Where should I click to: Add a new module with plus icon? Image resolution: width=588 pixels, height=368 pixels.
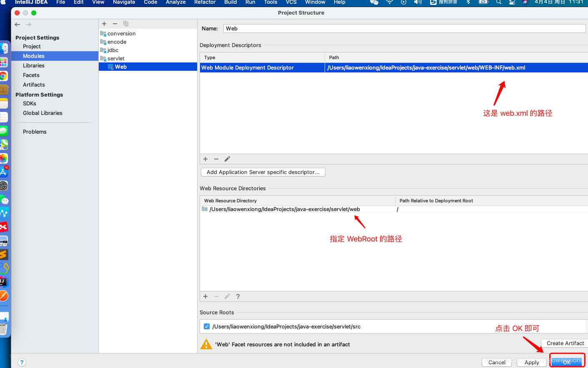104,24
